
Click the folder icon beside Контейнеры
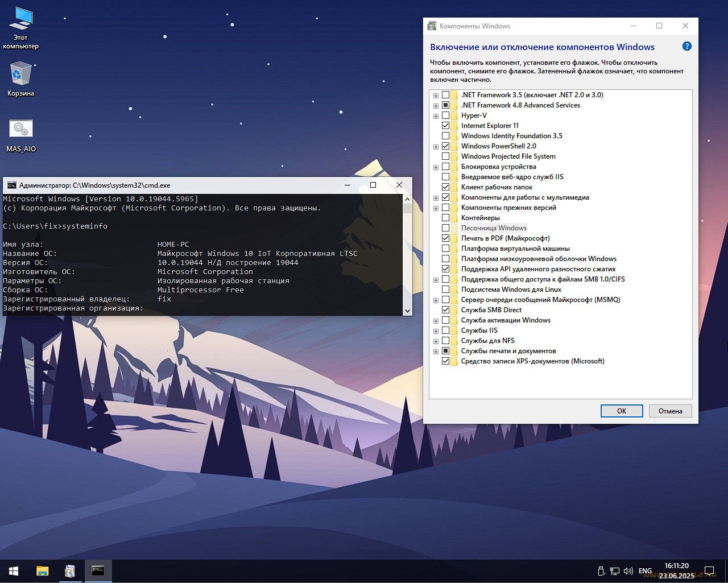pyautogui.click(x=454, y=218)
